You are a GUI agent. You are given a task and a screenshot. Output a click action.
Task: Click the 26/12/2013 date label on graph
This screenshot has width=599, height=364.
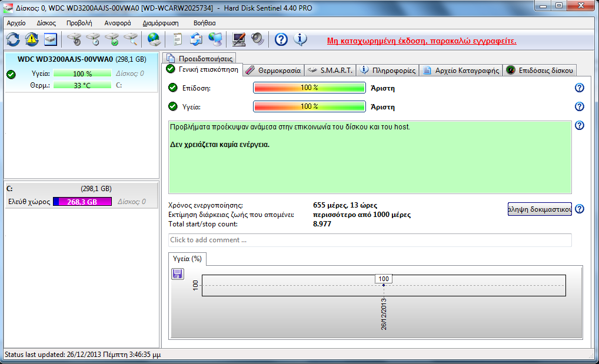[x=384, y=315]
